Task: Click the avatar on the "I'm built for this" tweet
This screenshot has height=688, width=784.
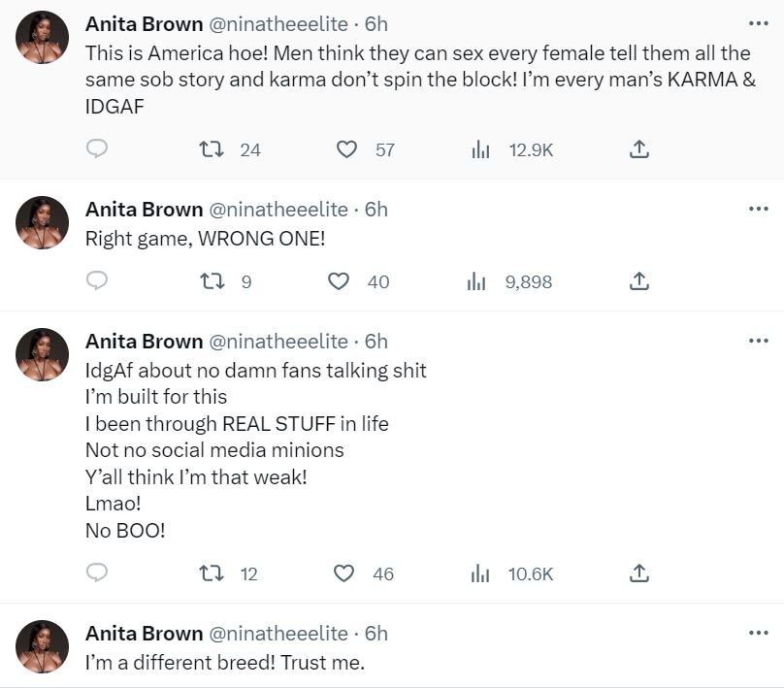Action: 43,354
